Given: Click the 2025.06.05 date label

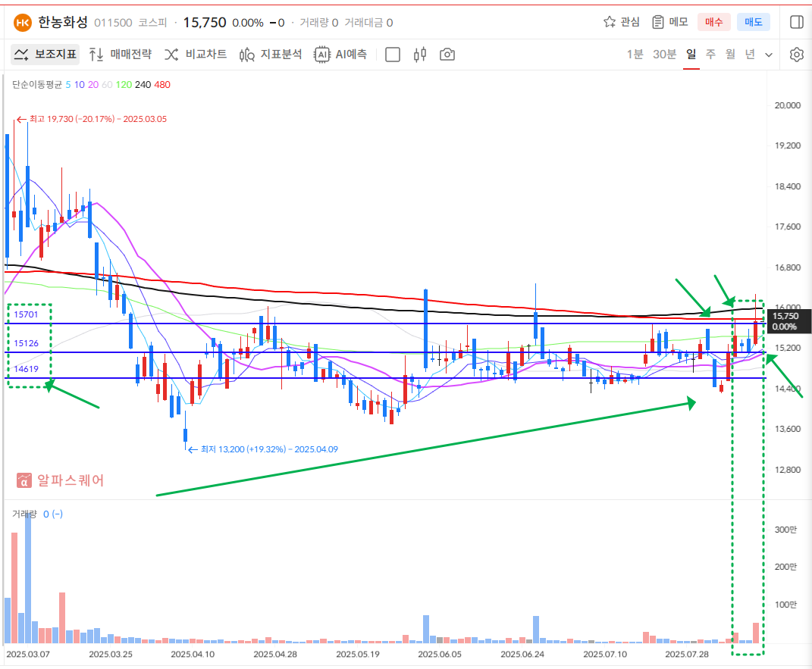Looking at the screenshot, I should click(440, 655).
